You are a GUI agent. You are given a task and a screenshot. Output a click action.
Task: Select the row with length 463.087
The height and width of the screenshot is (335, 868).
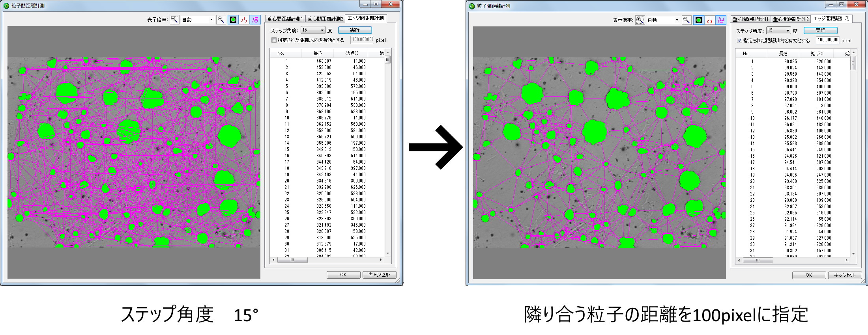[x=327, y=61]
